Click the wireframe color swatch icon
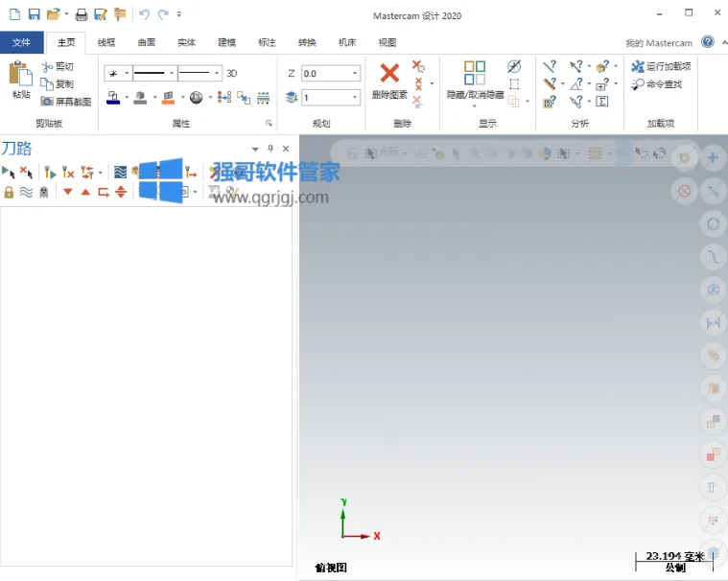This screenshot has height=581, width=728. tap(113, 98)
